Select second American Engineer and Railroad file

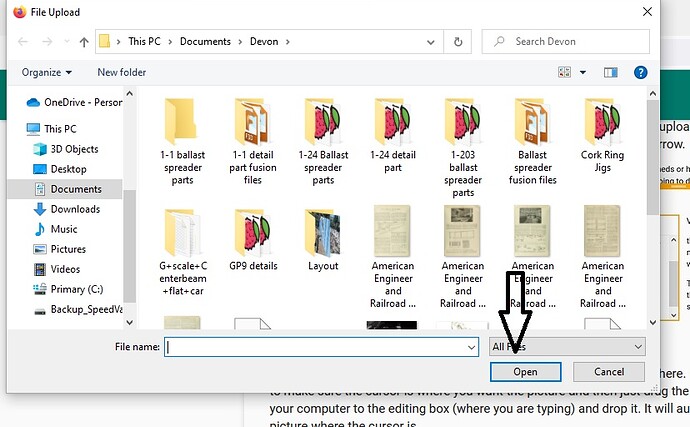(463, 257)
